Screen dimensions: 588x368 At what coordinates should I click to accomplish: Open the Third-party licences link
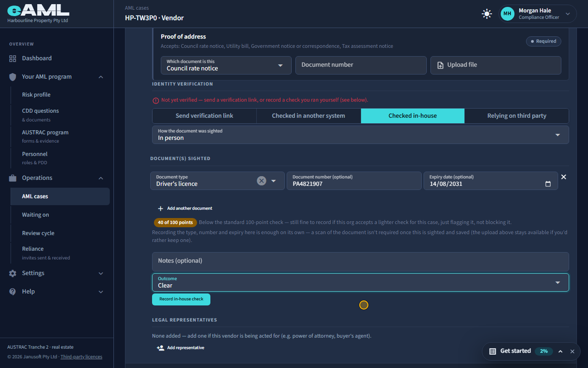pyautogui.click(x=81, y=357)
